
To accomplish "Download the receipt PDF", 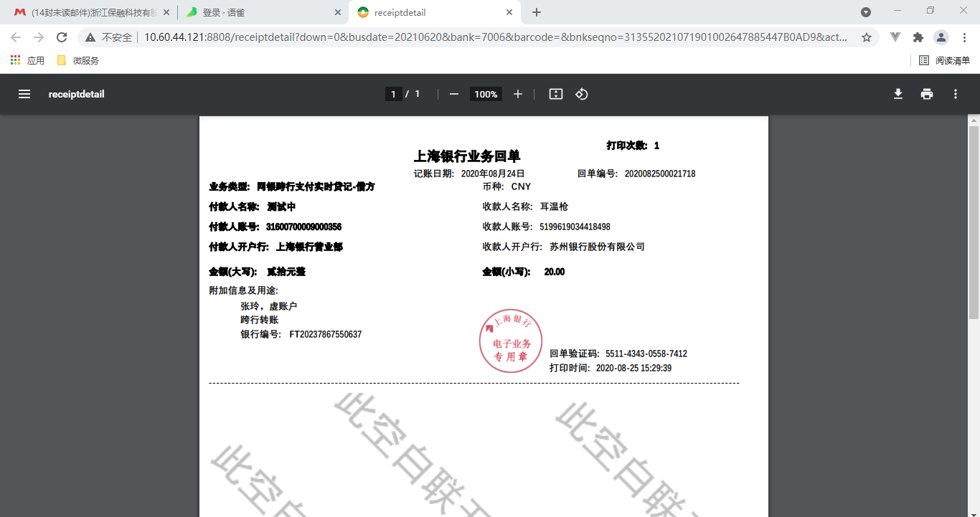I will (x=898, y=94).
